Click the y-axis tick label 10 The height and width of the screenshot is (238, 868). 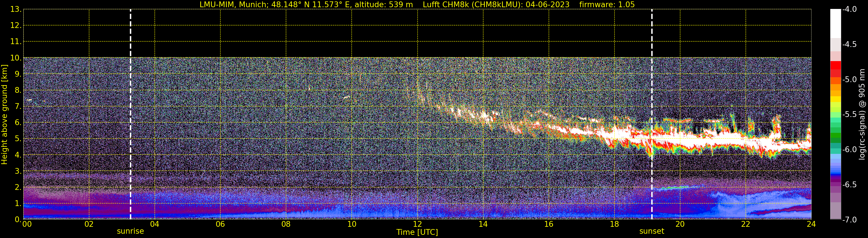click(x=16, y=58)
